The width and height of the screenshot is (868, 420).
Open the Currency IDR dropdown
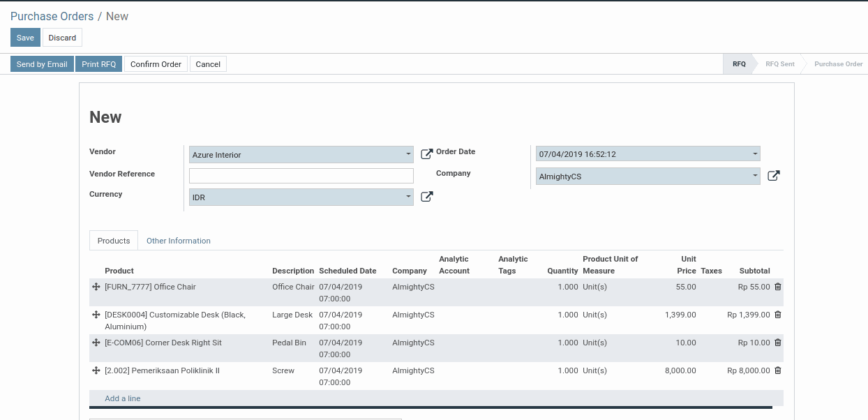pyautogui.click(x=408, y=197)
